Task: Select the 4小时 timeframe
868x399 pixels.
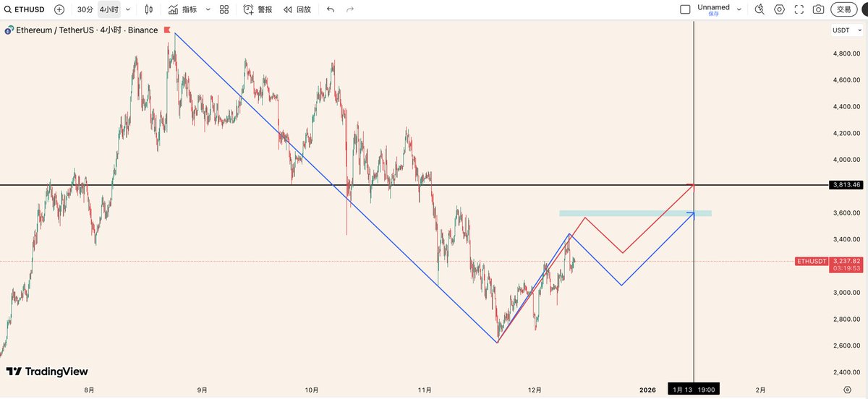Action: (109, 9)
